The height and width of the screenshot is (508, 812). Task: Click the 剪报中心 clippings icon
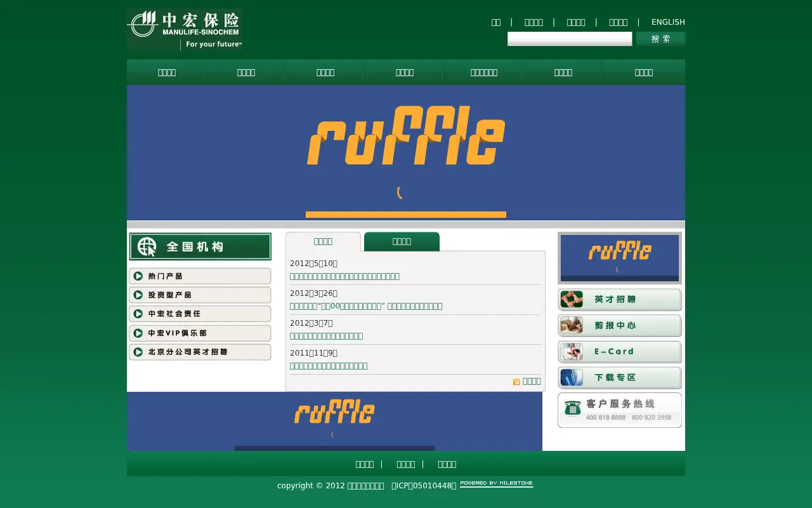pos(572,325)
